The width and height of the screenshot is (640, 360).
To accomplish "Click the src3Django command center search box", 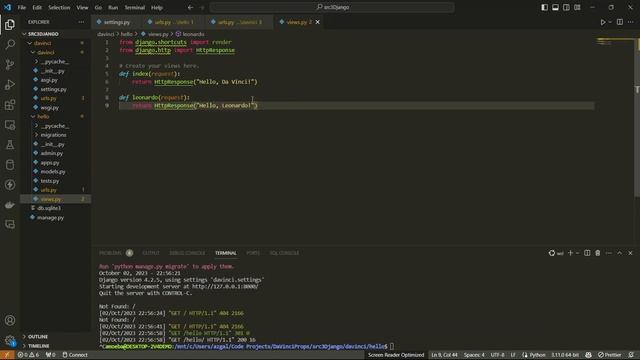I will click(332, 7).
